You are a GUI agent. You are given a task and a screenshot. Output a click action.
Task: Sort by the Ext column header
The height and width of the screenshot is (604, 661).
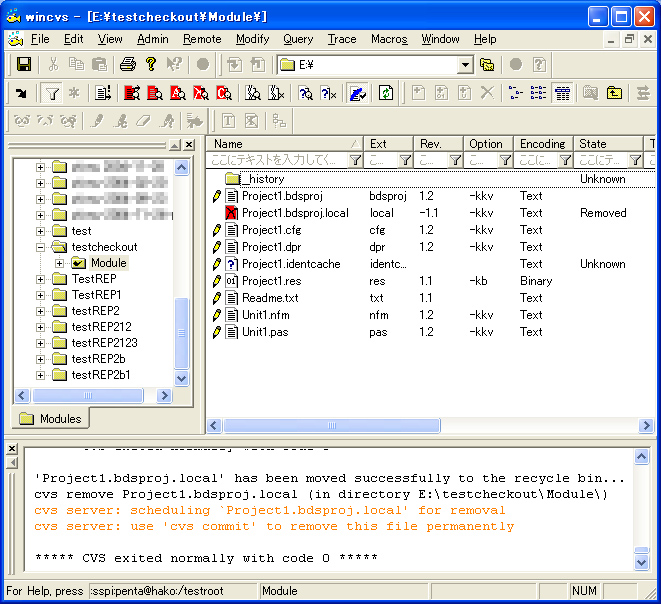pyautogui.click(x=388, y=144)
